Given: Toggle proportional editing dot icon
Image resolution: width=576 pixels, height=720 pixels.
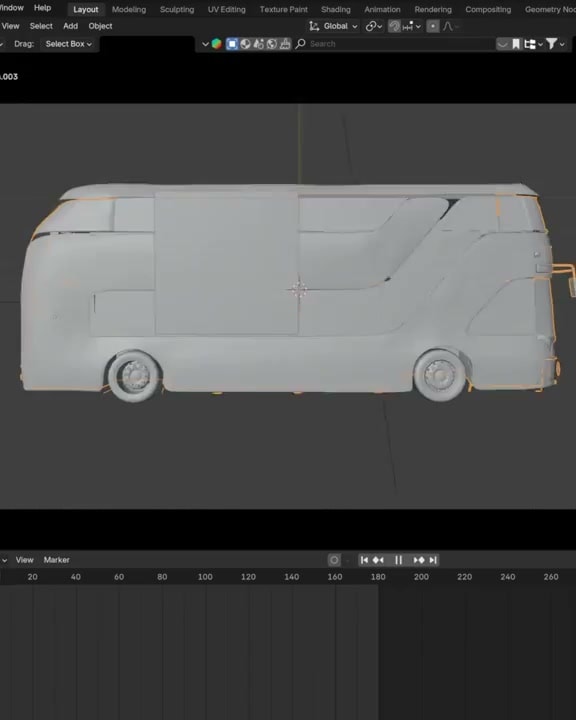Looking at the screenshot, I should click(433, 26).
